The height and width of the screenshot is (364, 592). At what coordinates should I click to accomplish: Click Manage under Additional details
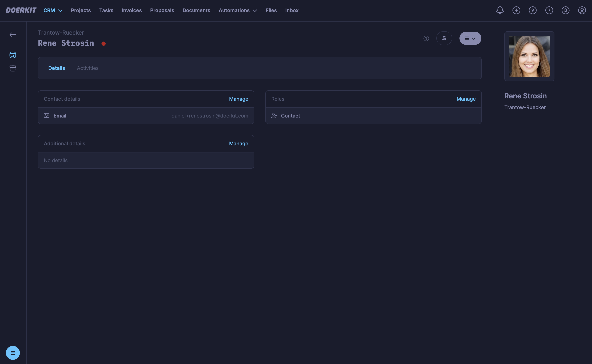(x=238, y=143)
